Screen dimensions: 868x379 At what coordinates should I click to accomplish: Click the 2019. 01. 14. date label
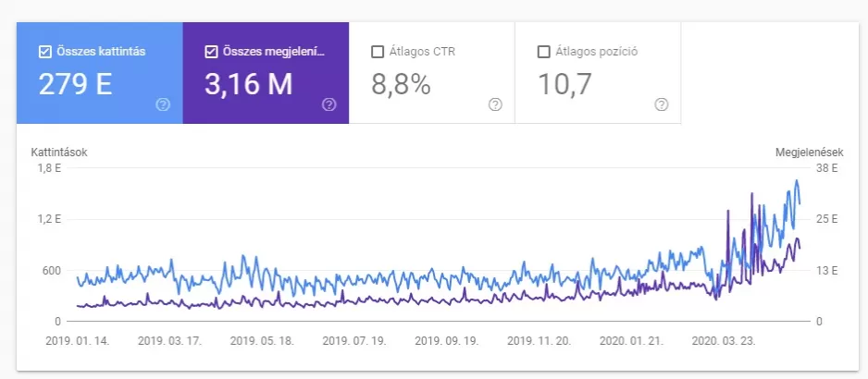(x=78, y=341)
